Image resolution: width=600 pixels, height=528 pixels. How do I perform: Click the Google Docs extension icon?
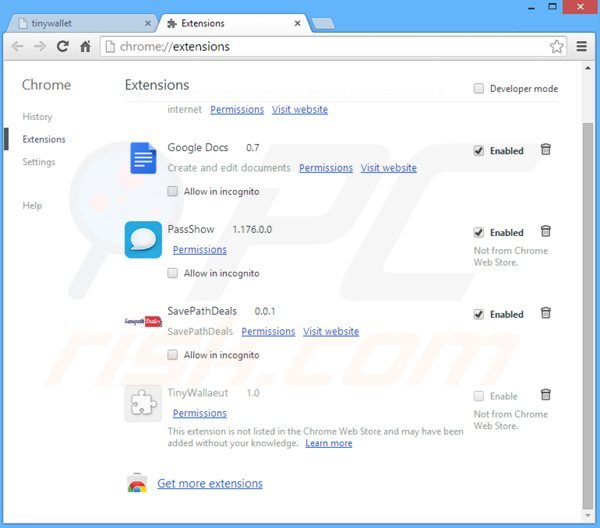click(143, 158)
